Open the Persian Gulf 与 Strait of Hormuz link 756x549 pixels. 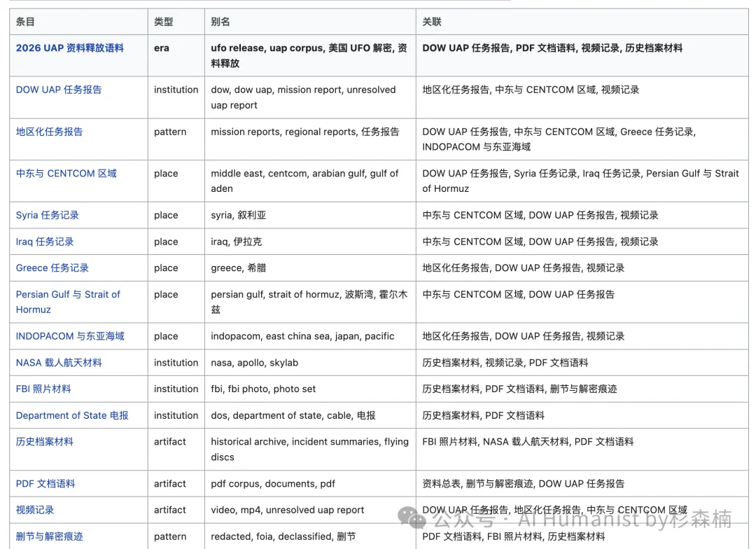tap(68, 302)
